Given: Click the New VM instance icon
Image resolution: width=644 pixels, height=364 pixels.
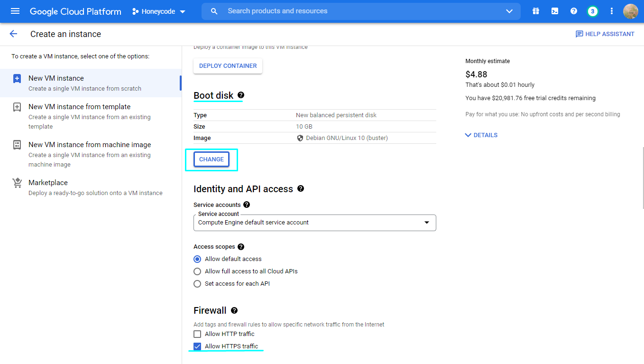Looking at the screenshot, I should [17, 79].
